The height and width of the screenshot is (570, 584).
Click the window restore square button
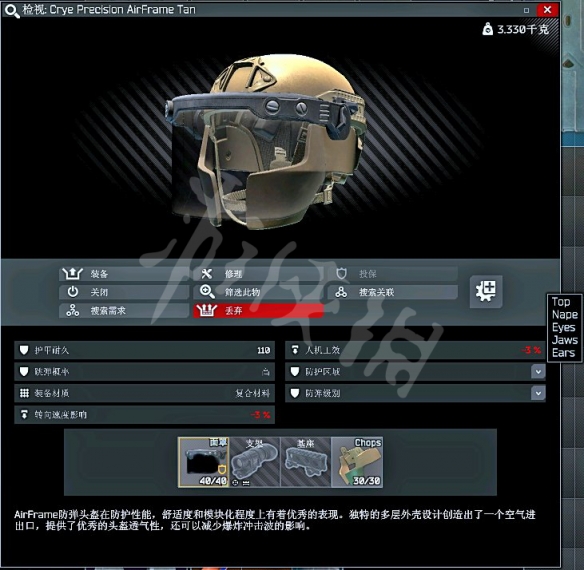tap(526, 10)
